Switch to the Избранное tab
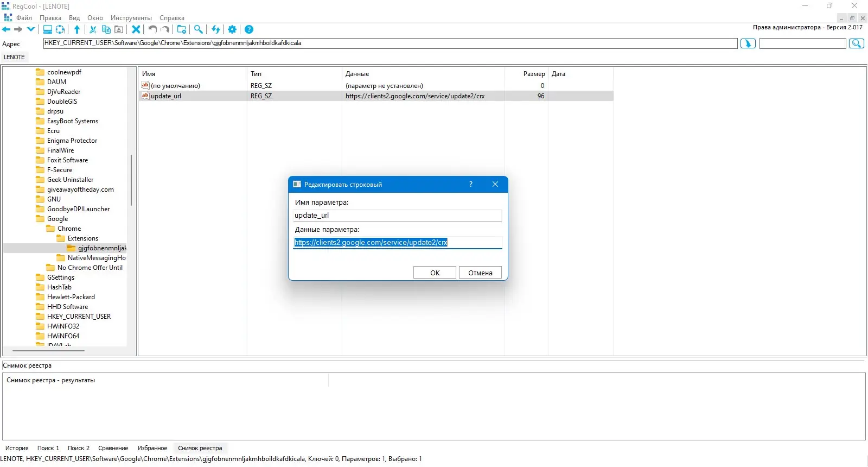Image resolution: width=868 pixels, height=467 pixels. pyautogui.click(x=152, y=448)
